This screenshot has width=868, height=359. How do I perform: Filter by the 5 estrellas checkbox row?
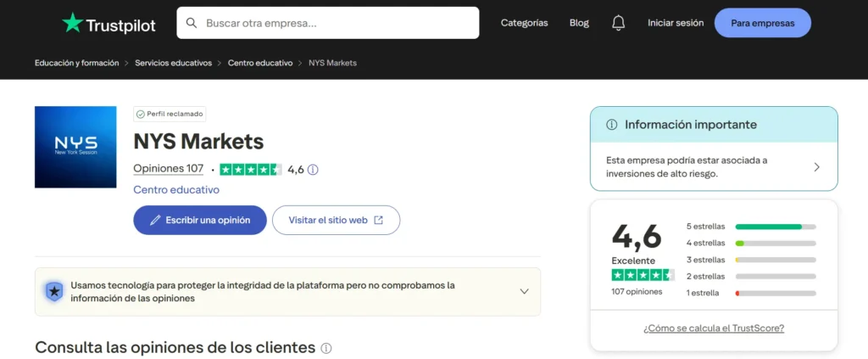point(751,227)
